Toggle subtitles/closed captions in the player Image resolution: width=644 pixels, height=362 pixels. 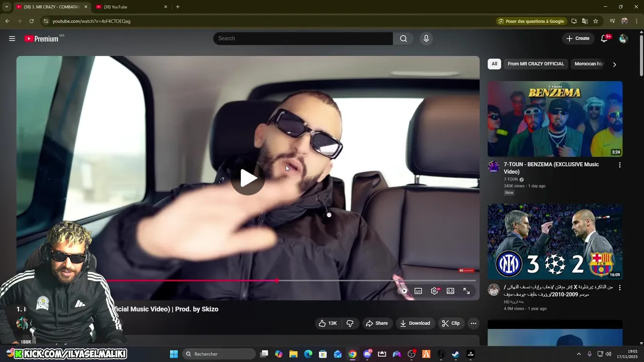tap(418, 291)
